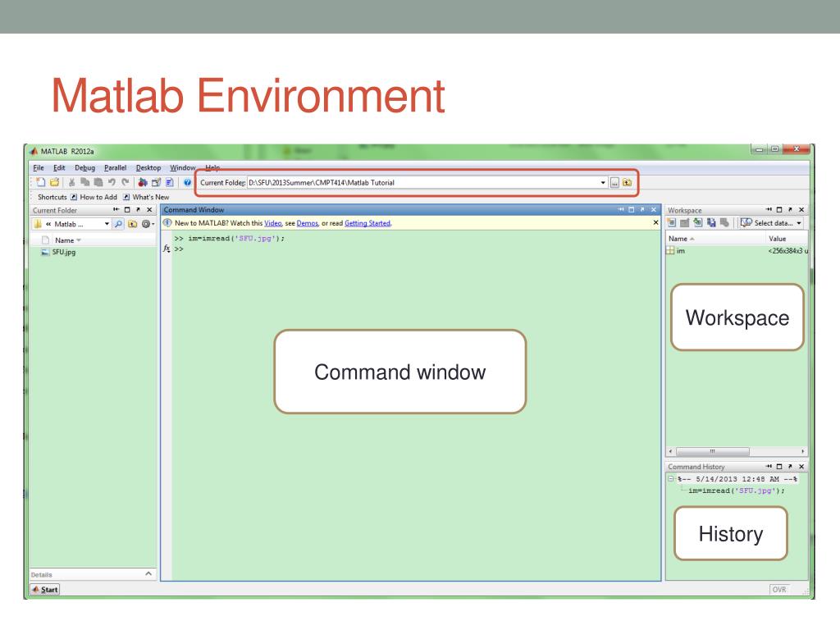Open the Window menu
The height and width of the screenshot is (630, 840).
pyautogui.click(x=183, y=167)
